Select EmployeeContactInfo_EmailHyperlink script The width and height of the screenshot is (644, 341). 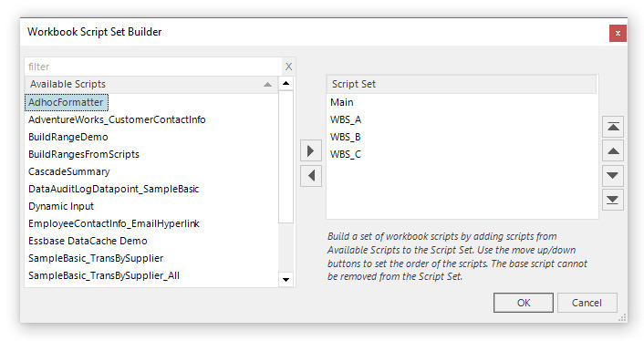pos(114,223)
